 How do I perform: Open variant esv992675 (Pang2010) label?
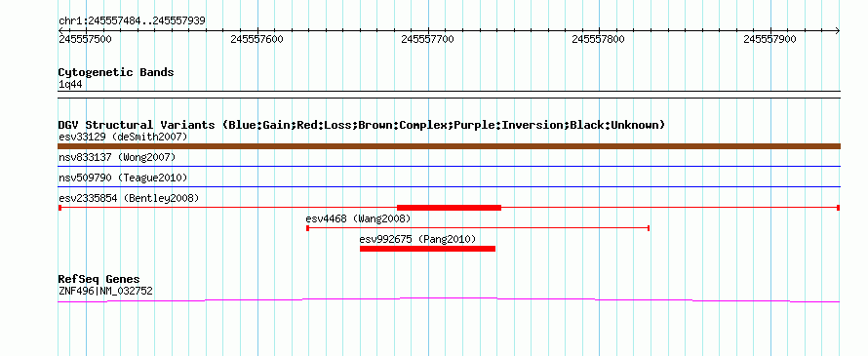[417, 239]
